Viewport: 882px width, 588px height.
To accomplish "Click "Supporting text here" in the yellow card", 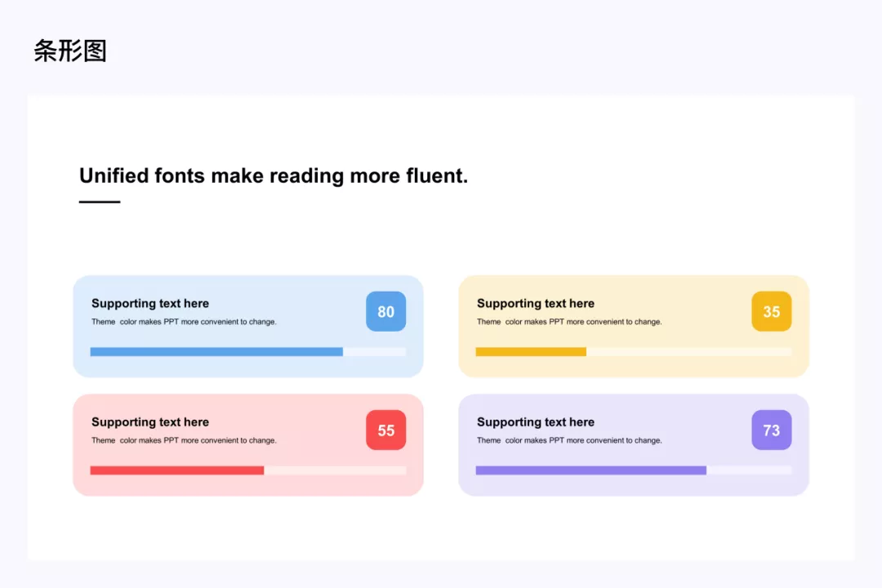I will click(536, 304).
